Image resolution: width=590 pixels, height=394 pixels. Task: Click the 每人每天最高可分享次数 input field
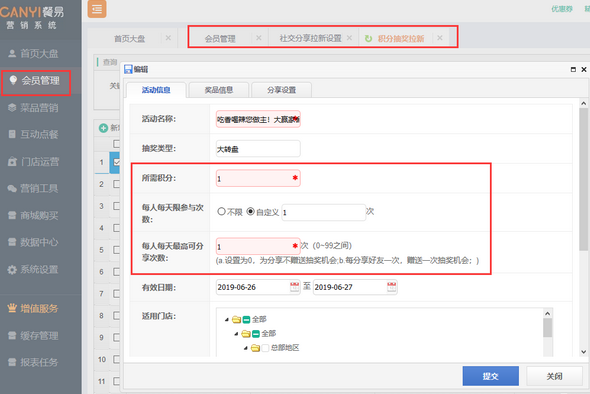[x=258, y=246]
